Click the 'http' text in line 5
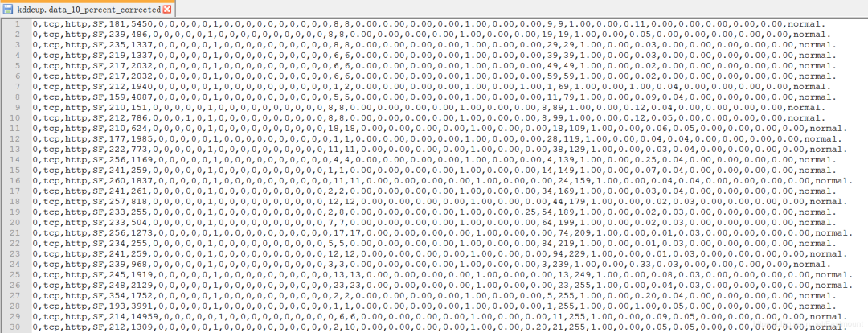868x333 pixels. pyautogui.click(x=76, y=66)
